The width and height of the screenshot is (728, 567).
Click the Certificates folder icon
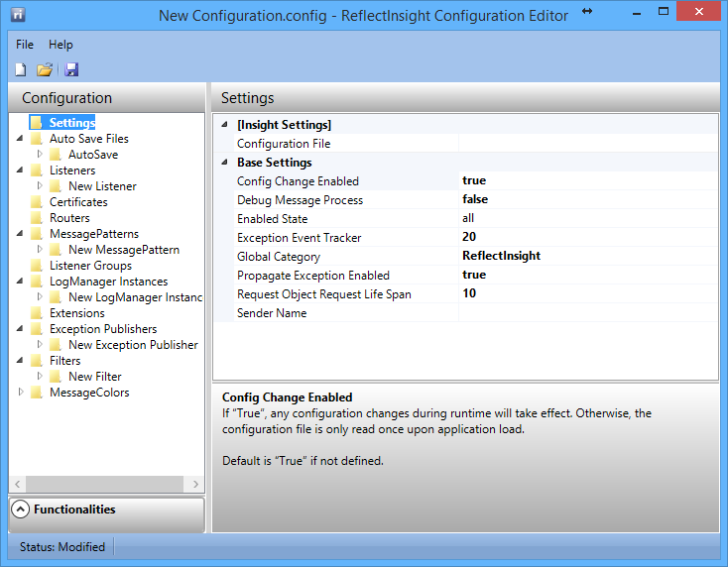[37, 202]
